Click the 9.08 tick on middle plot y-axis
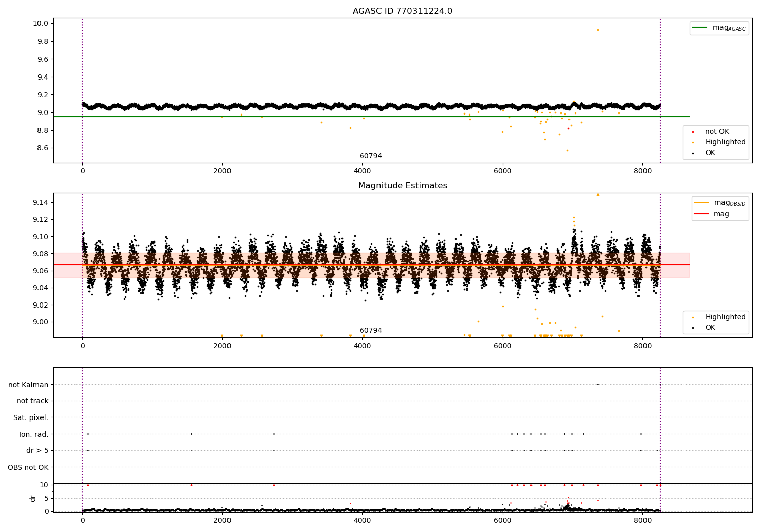The width and height of the screenshot is (760, 532). point(41,254)
